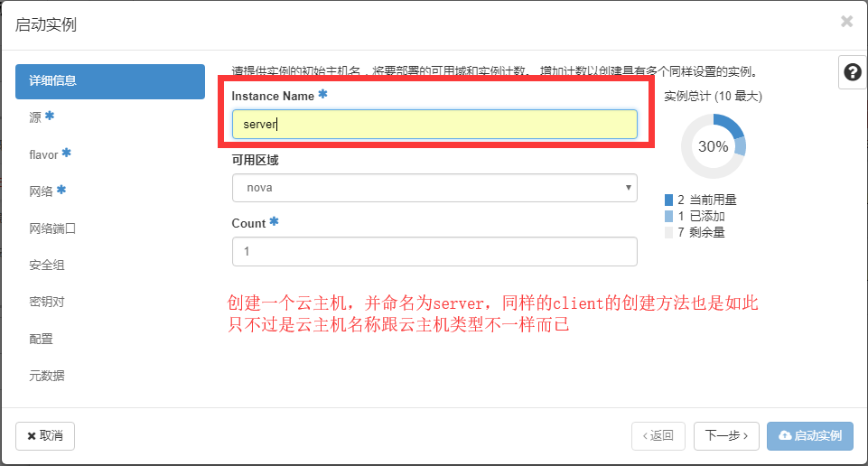Open the flavor step
The image size is (868, 466).
coord(43,154)
